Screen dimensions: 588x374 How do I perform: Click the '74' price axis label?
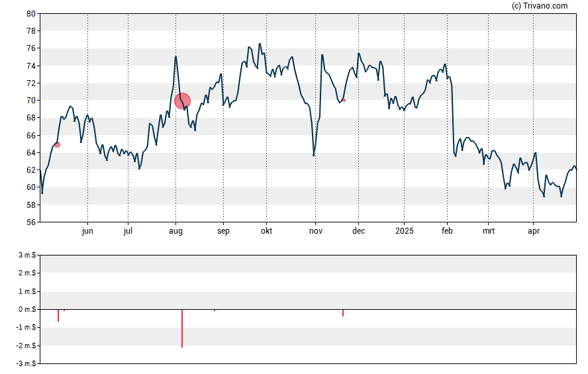click(31, 66)
